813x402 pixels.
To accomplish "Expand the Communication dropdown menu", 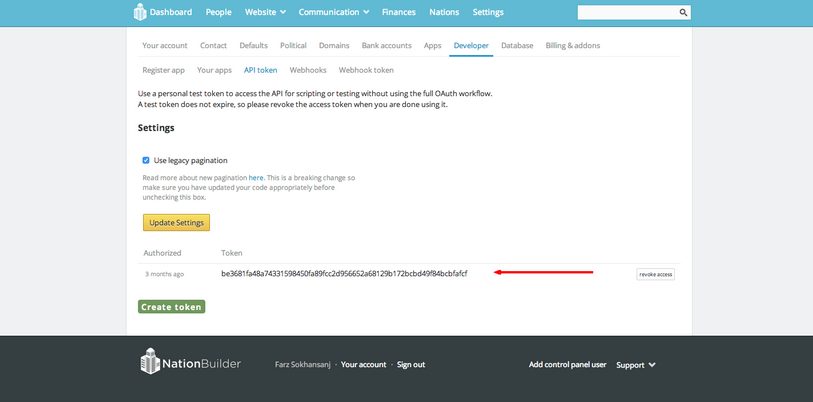I will click(x=334, y=12).
